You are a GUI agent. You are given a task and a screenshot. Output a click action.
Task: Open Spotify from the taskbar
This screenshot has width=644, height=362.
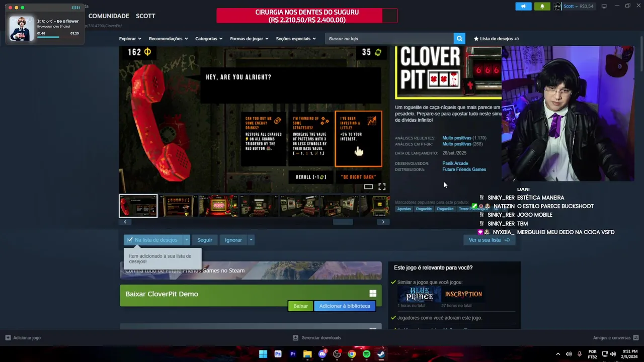coord(366,354)
